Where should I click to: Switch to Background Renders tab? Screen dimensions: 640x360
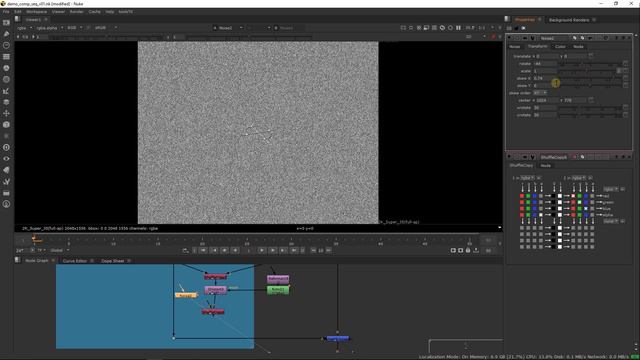pyautogui.click(x=569, y=20)
